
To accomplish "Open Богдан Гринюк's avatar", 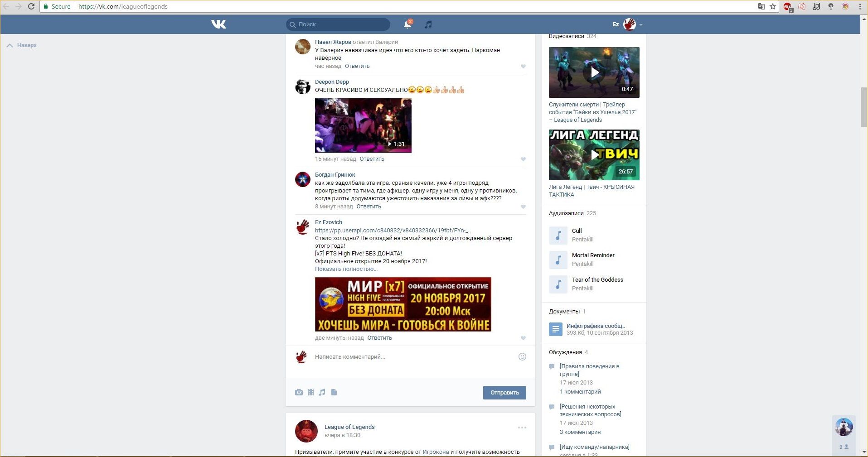I will pos(303,179).
